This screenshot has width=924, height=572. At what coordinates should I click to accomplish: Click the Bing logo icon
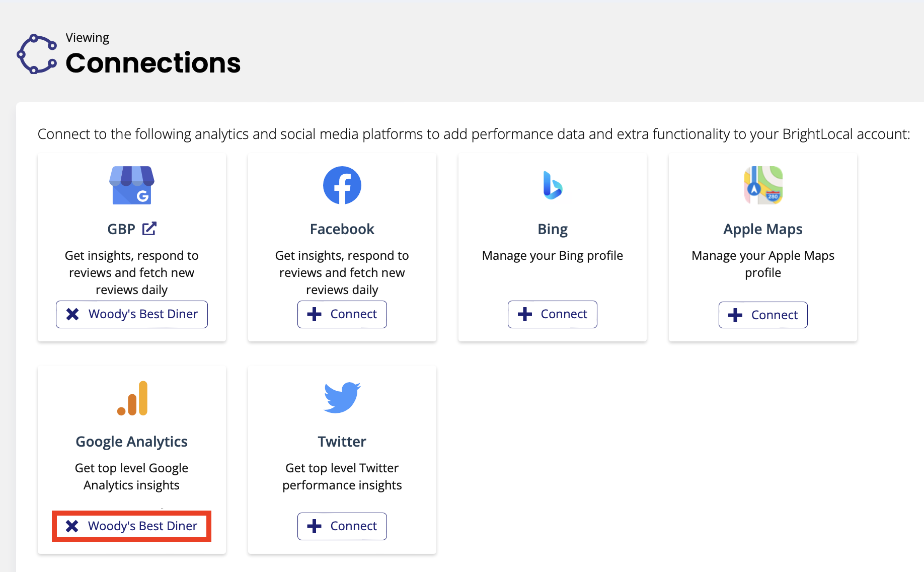pos(553,185)
